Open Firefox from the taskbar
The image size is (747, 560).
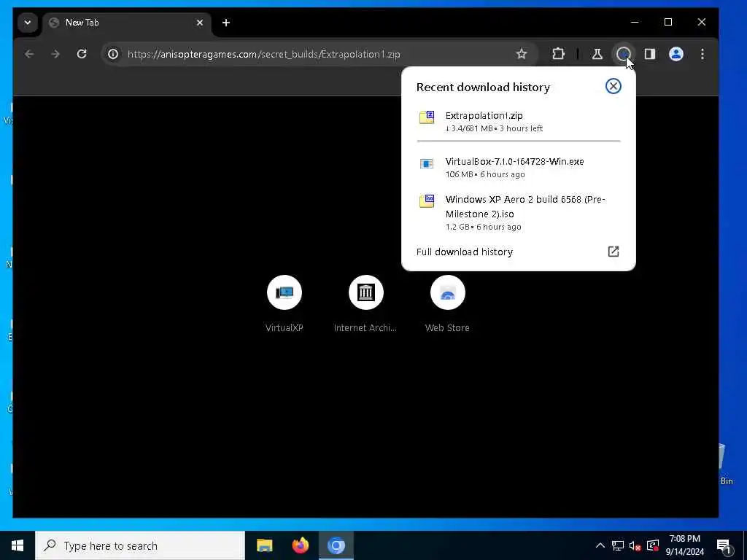coord(300,545)
